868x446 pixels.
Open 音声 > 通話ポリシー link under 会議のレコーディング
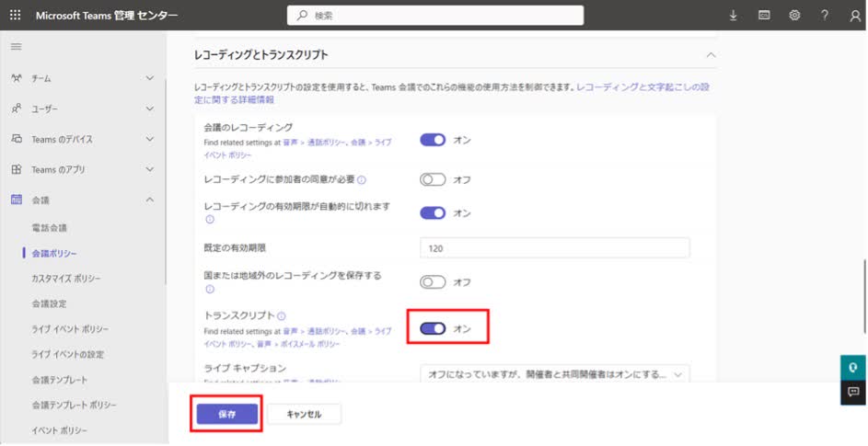314,143
